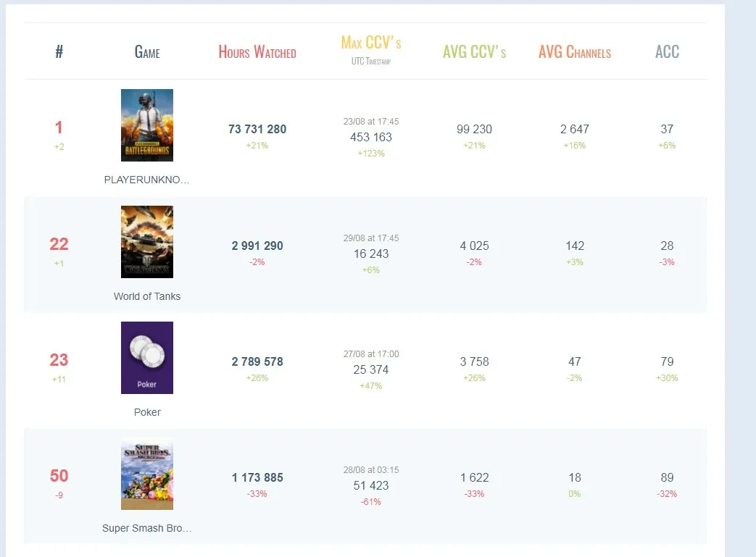Sort by Max CCV's column header
The height and width of the screenshot is (557, 756).
point(371,43)
